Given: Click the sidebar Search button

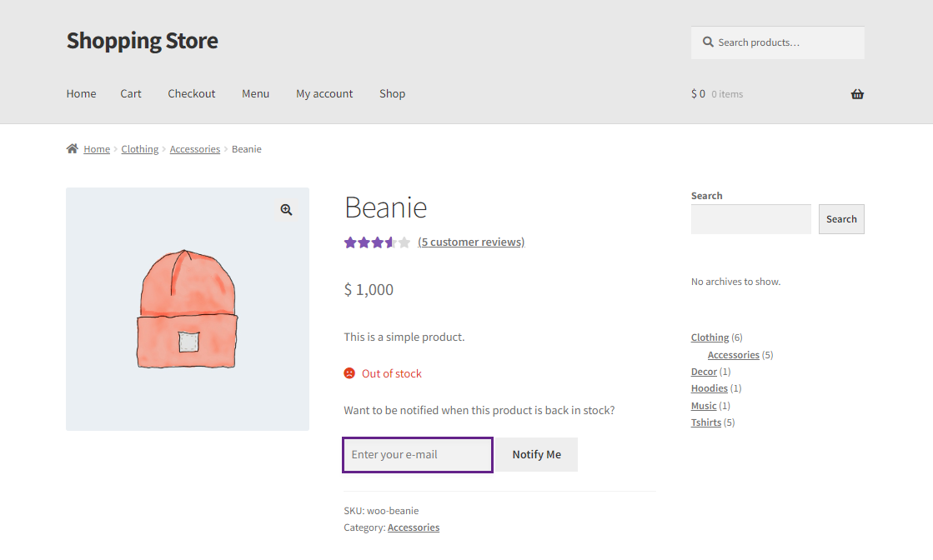Looking at the screenshot, I should [841, 219].
